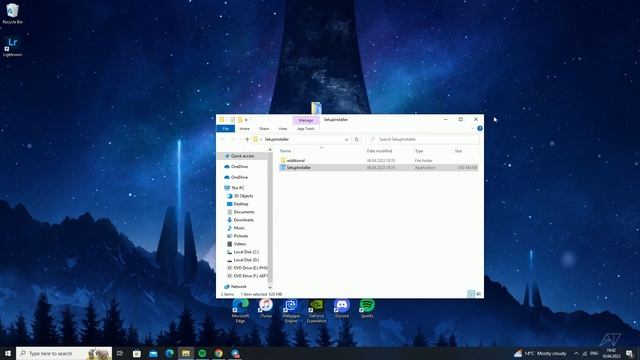The height and width of the screenshot is (360, 640).
Task: Open DVD Drive (E:) in navigation pane
Action: pyautogui.click(x=247, y=268)
